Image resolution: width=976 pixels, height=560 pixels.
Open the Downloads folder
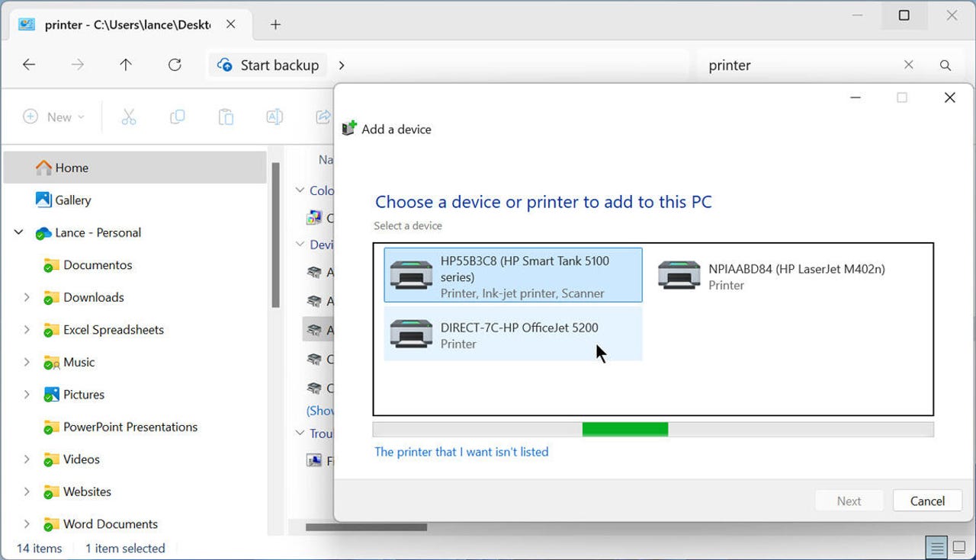click(x=93, y=297)
